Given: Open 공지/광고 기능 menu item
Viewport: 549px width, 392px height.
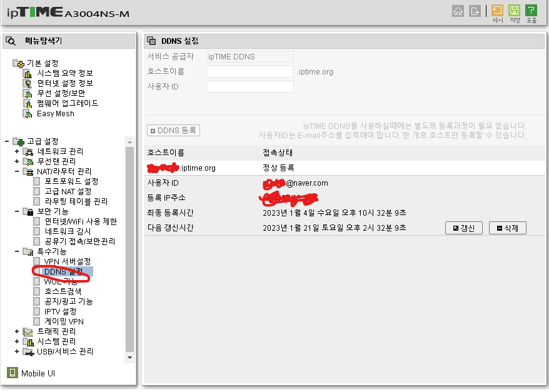Looking at the screenshot, I should pyautogui.click(x=68, y=301).
